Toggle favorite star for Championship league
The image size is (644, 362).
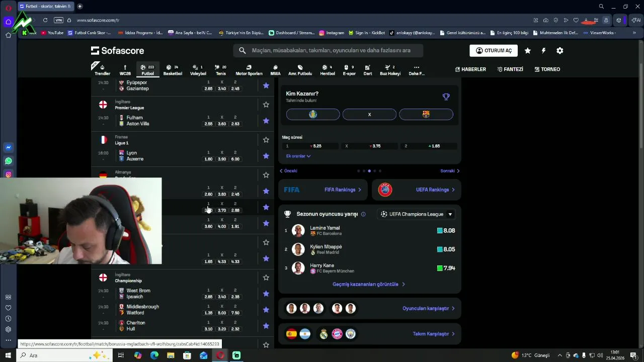[266, 278]
